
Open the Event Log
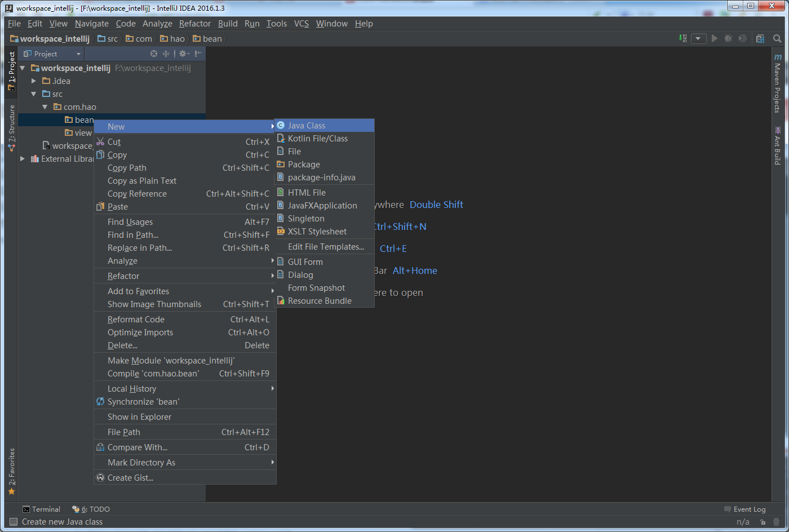[x=744, y=509]
